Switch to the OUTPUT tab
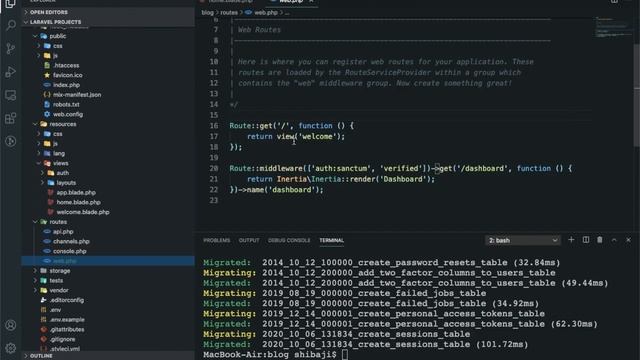640x360 pixels. 249,240
